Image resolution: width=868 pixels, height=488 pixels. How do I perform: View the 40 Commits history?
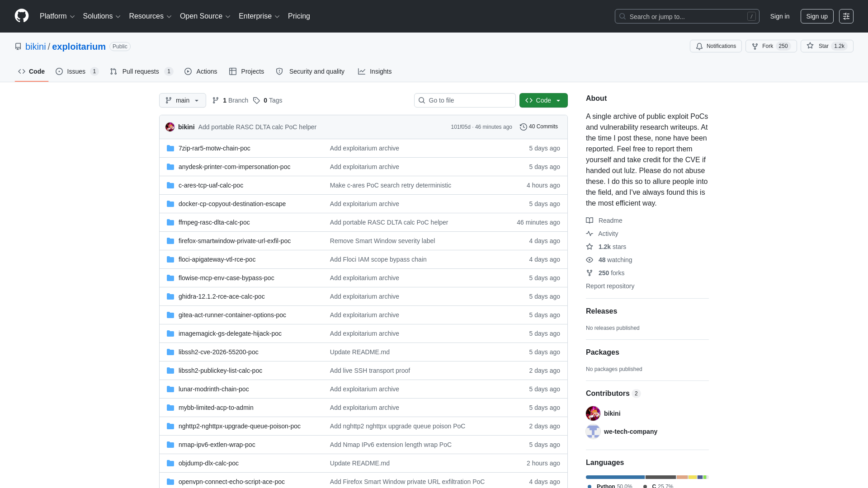(x=539, y=127)
